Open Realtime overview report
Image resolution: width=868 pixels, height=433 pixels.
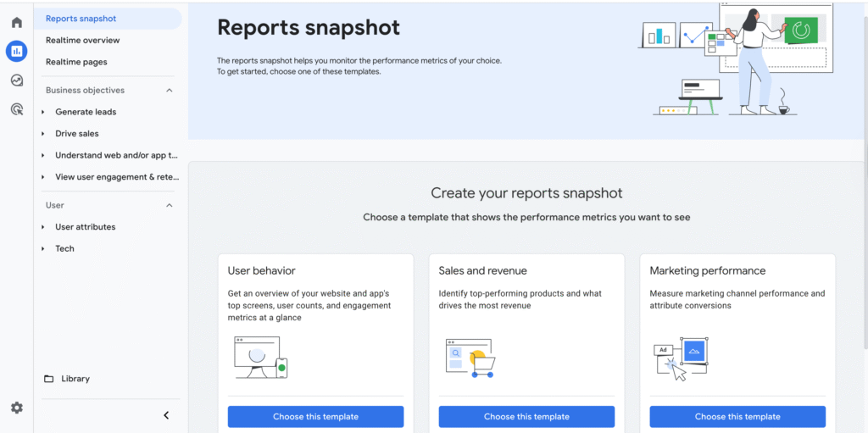[82, 41]
